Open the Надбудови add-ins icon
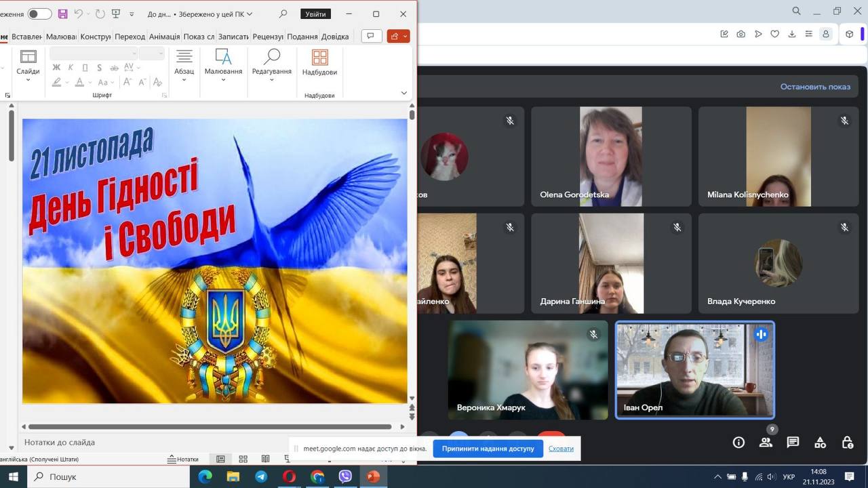The width and height of the screenshot is (868, 488). point(319,62)
